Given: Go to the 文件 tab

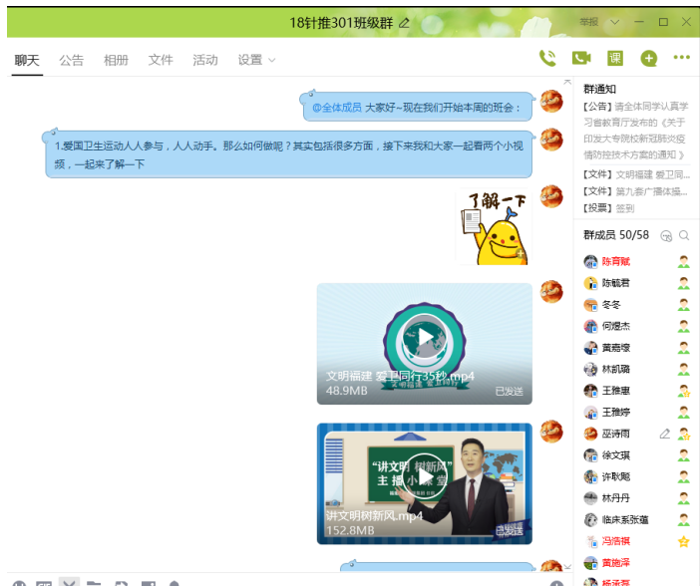Looking at the screenshot, I should click(x=161, y=60).
